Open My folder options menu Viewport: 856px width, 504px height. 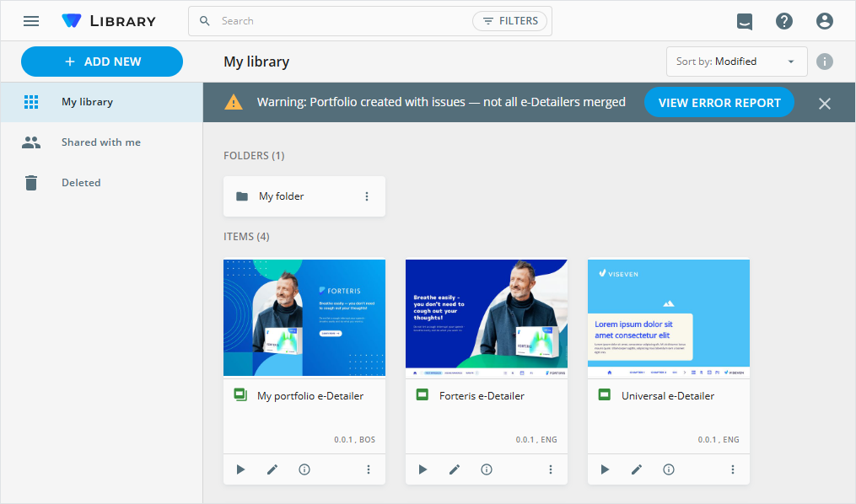coord(367,196)
